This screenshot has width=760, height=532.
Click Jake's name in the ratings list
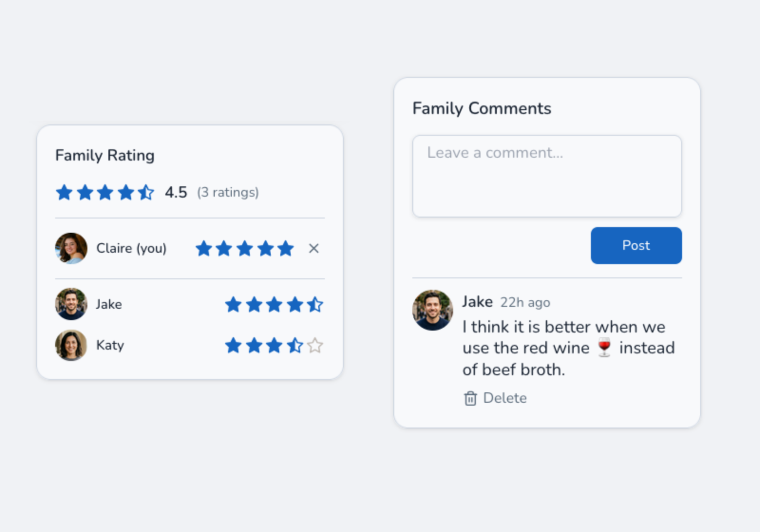pos(109,304)
